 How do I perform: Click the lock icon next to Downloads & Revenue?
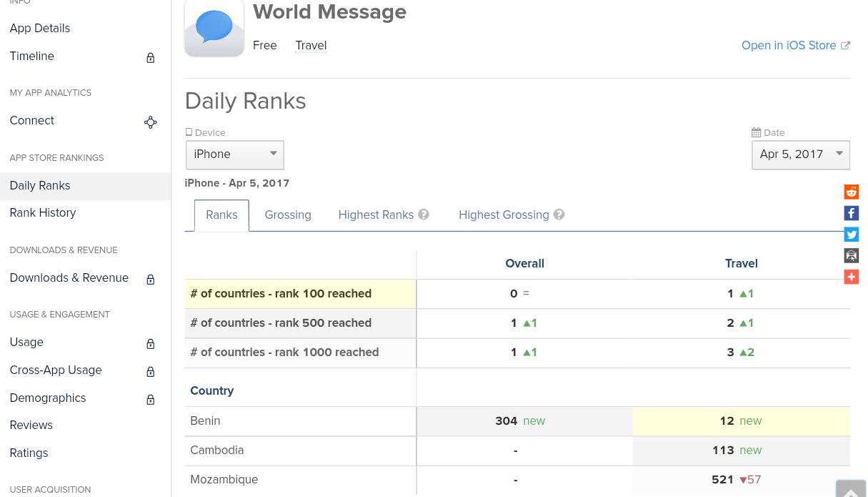tap(150, 280)
